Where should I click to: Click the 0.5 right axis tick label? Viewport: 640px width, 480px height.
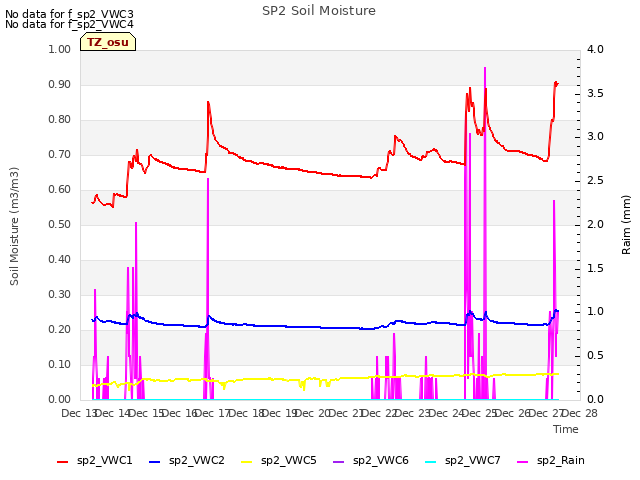595,356
